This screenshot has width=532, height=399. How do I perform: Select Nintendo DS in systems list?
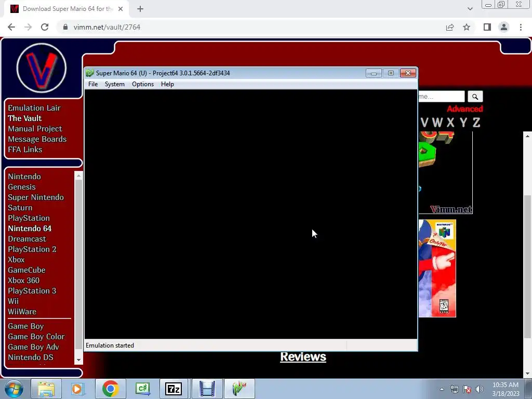coord(31,357)
